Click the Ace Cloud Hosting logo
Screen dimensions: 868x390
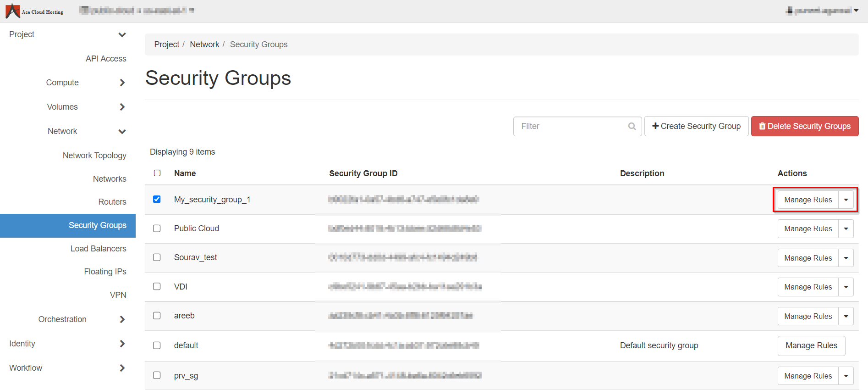tap(34, 11)
